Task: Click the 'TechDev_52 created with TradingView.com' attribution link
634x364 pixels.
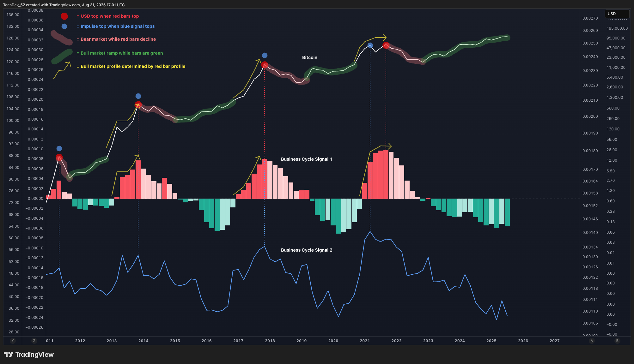Action: [63, 5]
